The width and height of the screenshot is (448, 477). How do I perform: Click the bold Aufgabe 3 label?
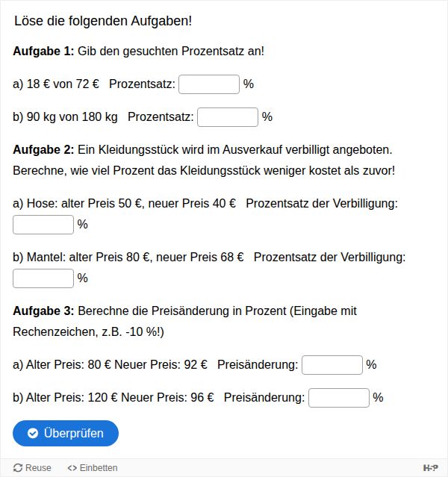coord(43,311)
